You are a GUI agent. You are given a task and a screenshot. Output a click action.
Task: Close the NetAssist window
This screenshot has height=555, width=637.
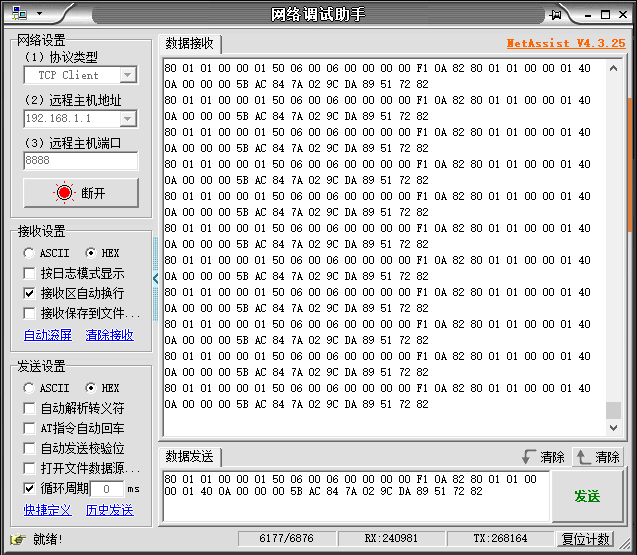tap(623, 15)
